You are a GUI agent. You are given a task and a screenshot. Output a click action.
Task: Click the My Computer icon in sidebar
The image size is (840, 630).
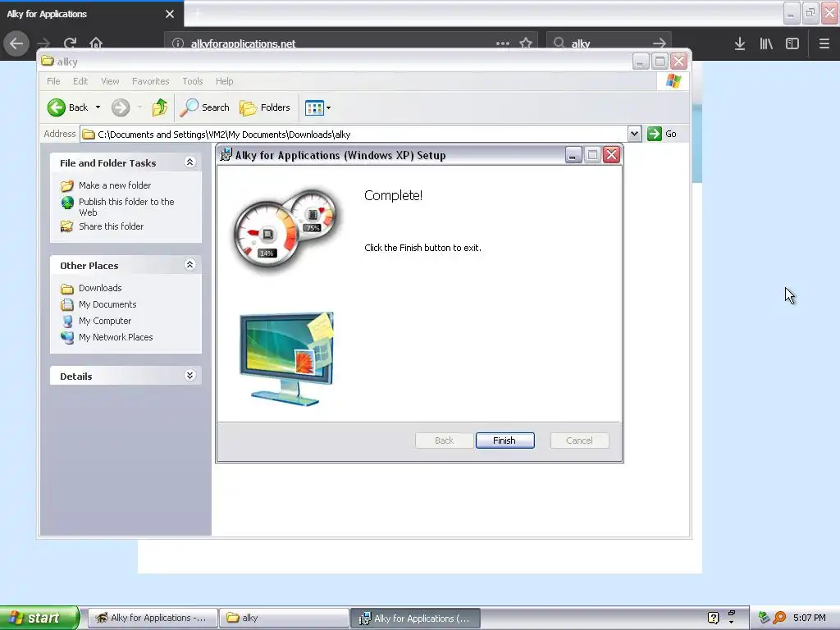click(67, 322)
